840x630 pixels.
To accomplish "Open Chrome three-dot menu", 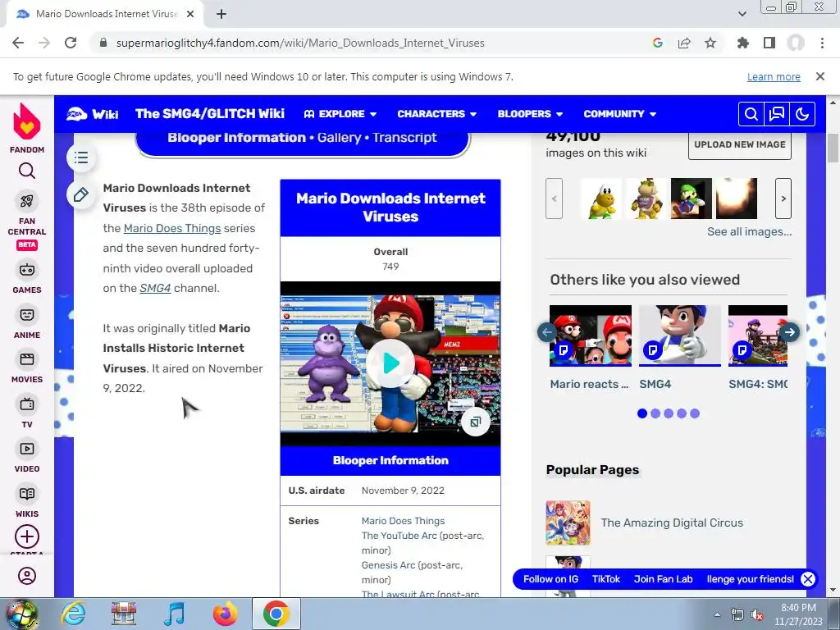I will point(822,43).
